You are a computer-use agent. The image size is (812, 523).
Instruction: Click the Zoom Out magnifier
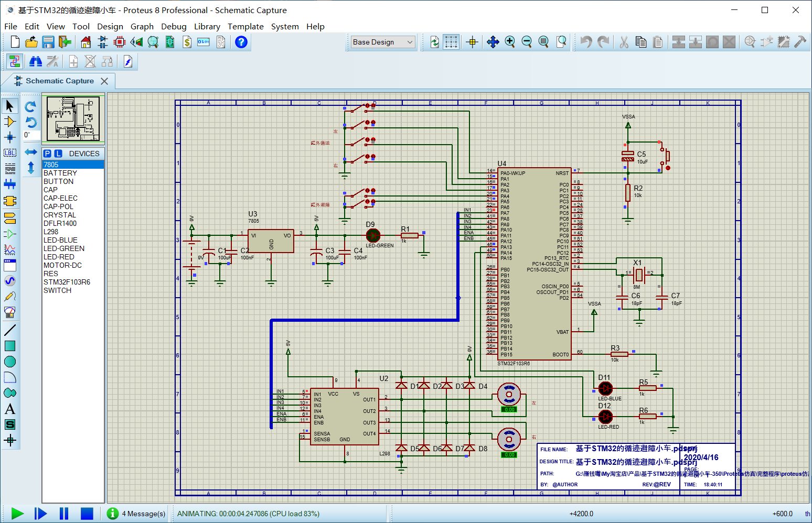click(x=527, y=42)
